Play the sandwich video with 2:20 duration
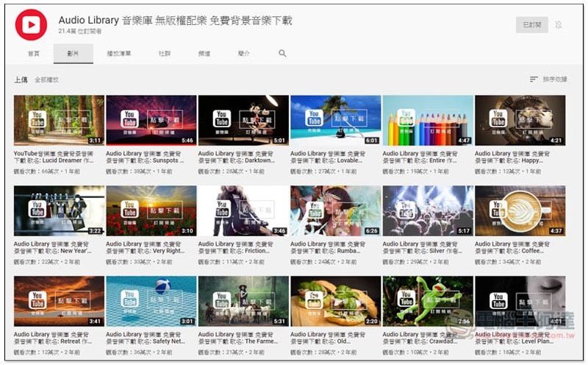Image resolution: width=588 pixels, height=365 pixels. point(335,301)
